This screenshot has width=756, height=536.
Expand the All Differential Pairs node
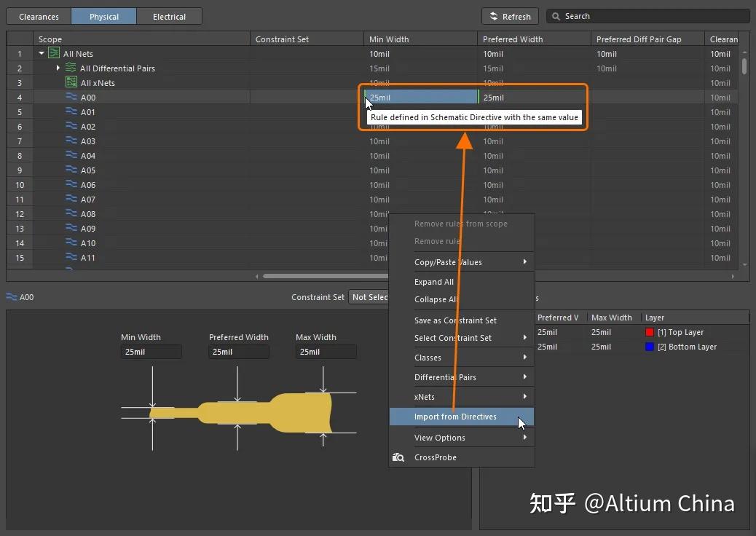58,68
